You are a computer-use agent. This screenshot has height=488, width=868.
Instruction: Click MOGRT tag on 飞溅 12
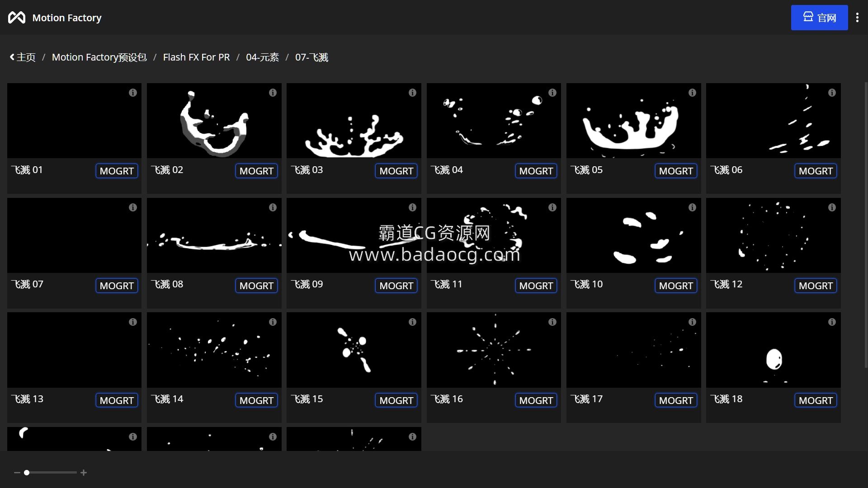point(816,286)
